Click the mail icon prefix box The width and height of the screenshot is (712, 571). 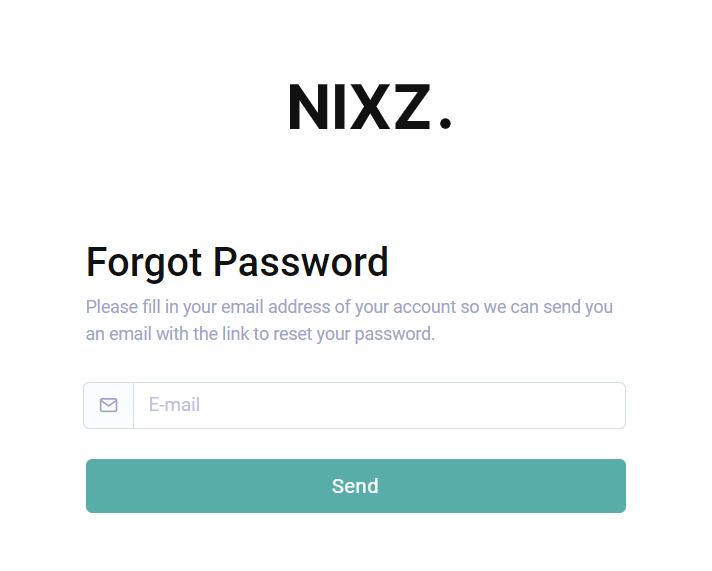(109, 405)
